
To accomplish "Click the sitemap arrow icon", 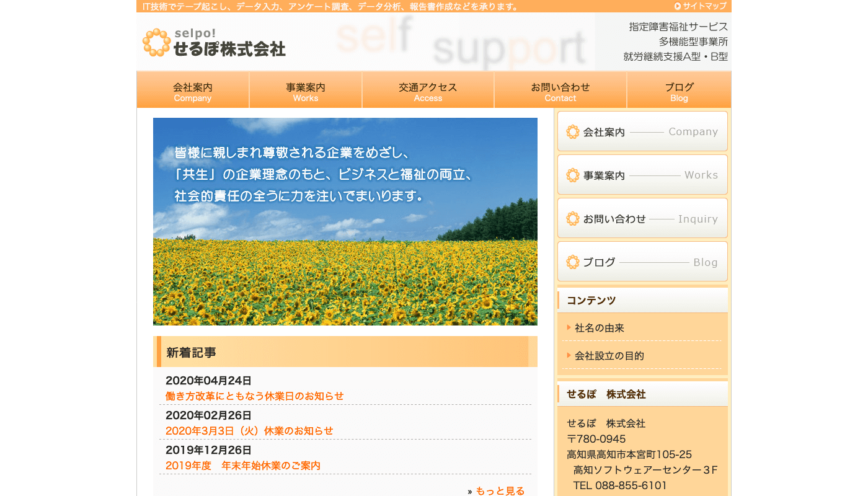I will (x=678, y=6).
